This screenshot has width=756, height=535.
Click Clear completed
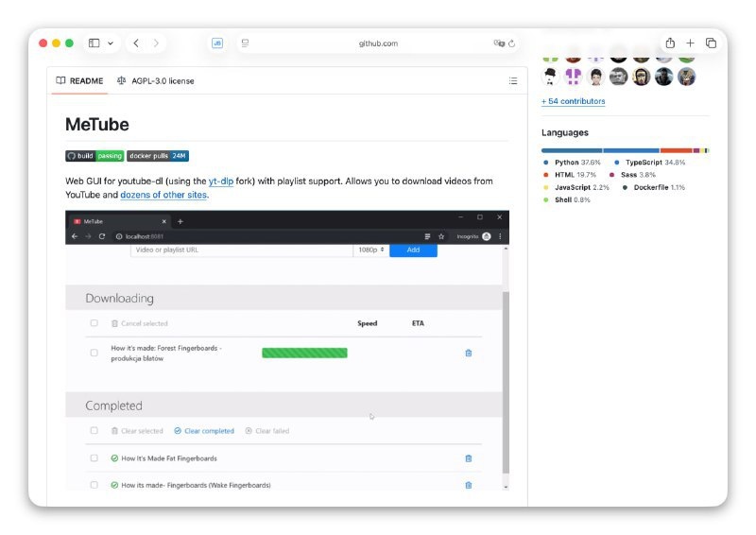[204, 431]
